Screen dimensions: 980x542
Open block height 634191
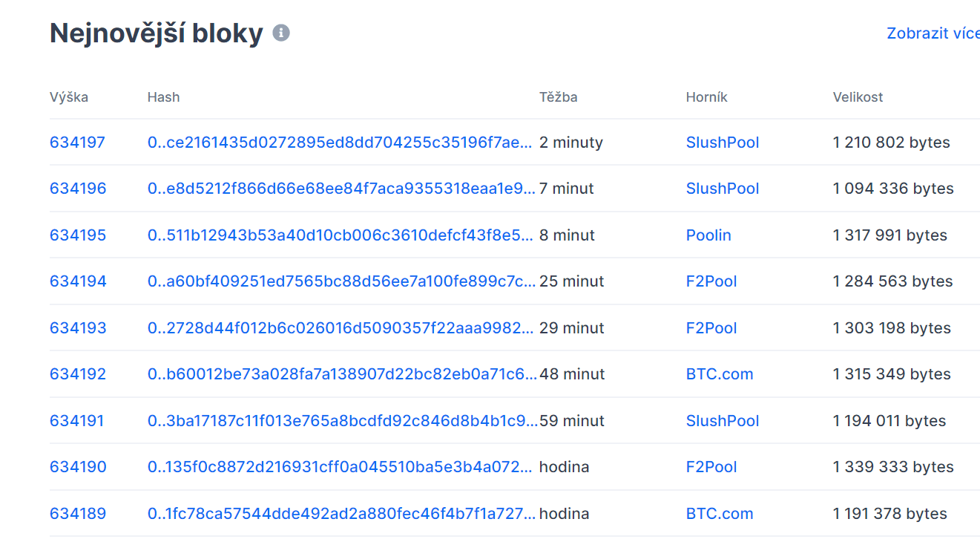77,421
